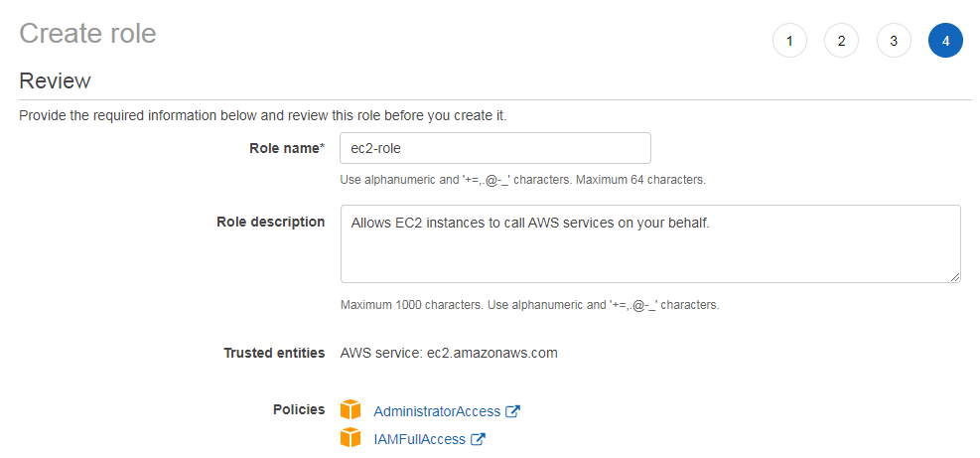Click inside the Role description text area
Screen dimensions: 980x458
(x=650, y=244)
